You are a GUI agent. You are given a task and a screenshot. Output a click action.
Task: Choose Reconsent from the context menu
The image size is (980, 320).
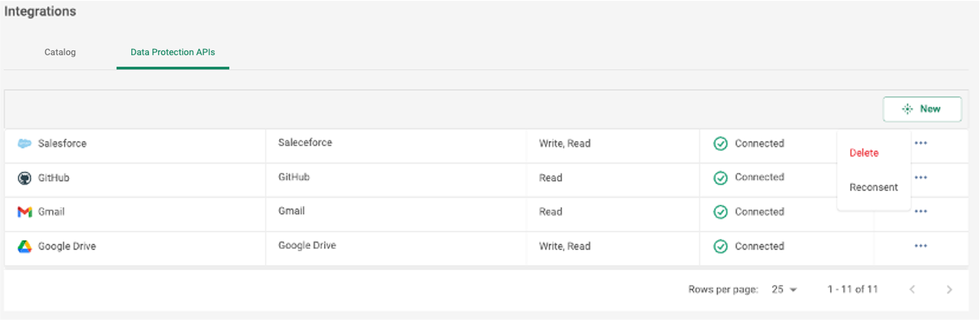point(873,187)
